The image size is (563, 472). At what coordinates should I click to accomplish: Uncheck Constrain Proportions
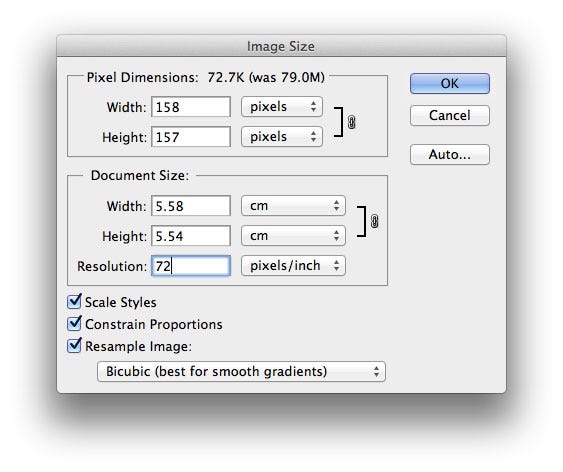(75, 323)
